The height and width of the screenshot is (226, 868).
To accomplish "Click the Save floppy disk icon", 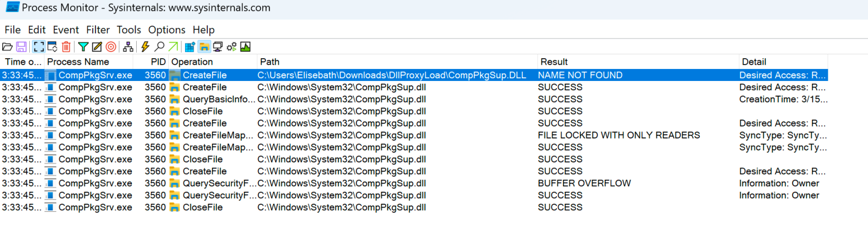I will click(21, 47).
